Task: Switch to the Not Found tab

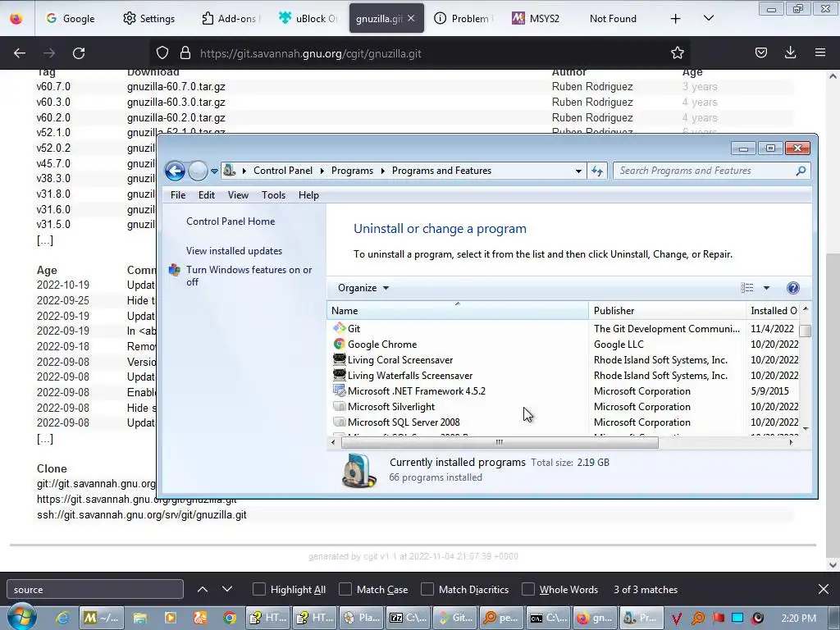Action: tap(613, 18)
